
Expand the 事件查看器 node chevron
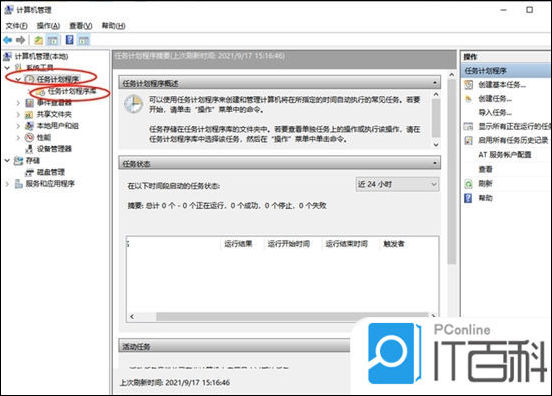pos(18,103)
